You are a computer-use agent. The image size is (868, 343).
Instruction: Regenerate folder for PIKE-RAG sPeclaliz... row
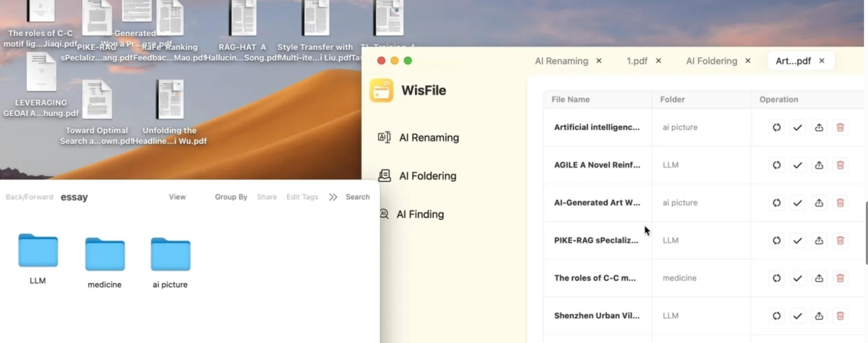[x=777, y=241]
